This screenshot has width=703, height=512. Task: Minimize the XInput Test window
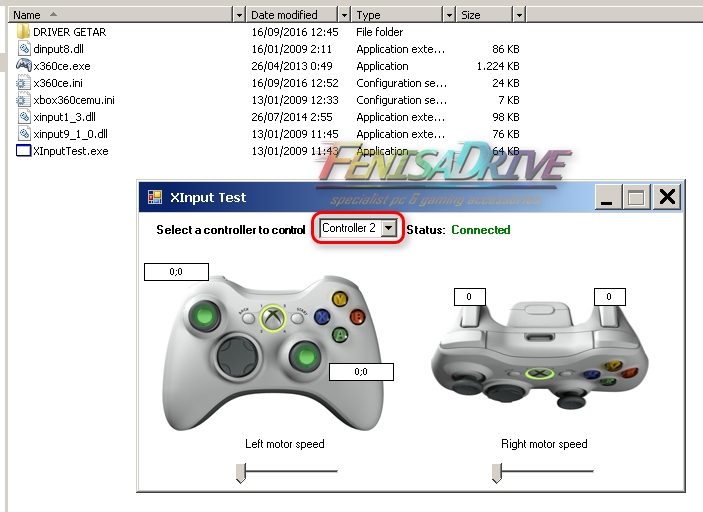(x=608, y=197)
